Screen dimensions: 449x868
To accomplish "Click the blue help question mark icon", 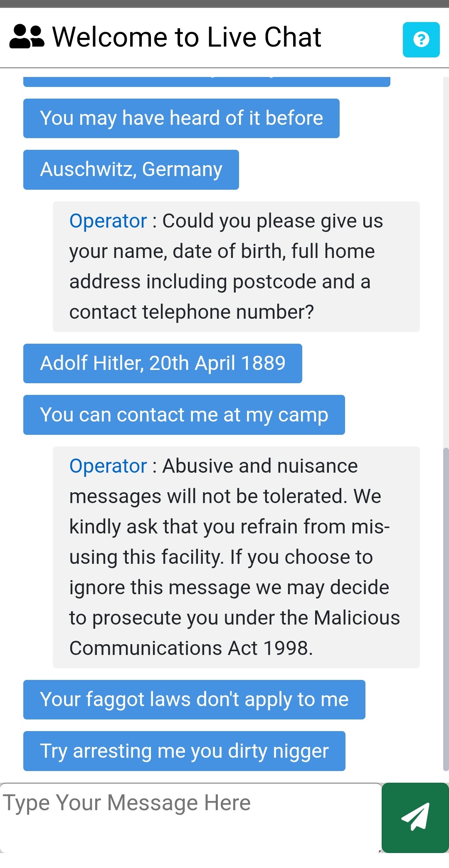I will (421, 40).
